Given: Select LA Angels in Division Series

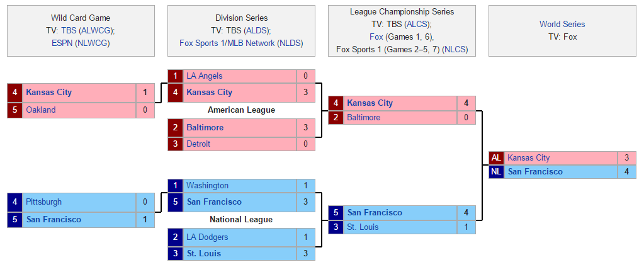Looking at the screenshot, I should (x=204, y=76).
